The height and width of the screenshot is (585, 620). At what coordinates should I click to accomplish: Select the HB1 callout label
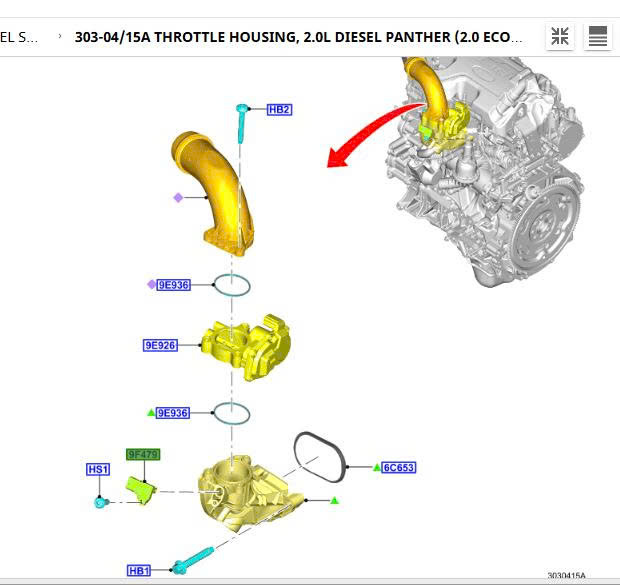pyautogui.click(x=139, y=571)
